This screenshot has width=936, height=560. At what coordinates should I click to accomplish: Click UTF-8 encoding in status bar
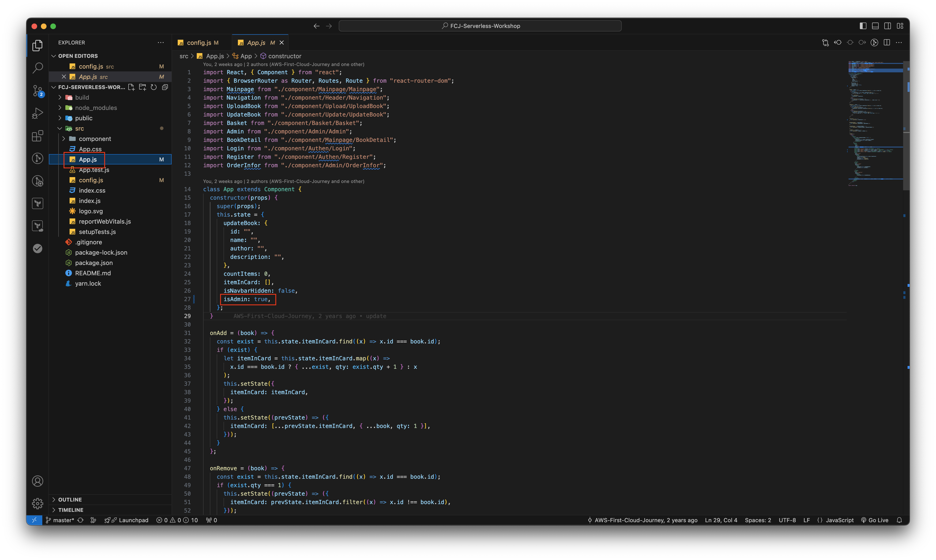click(787, 520)
